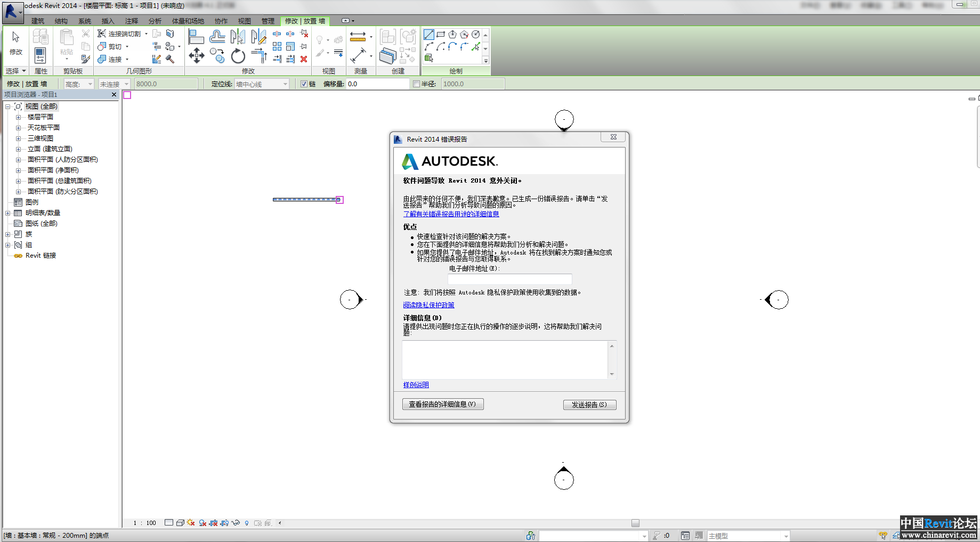980x542 pixels.
Task: Choose the Start-End-Radius Arc tool
Action: click(429, 47)
